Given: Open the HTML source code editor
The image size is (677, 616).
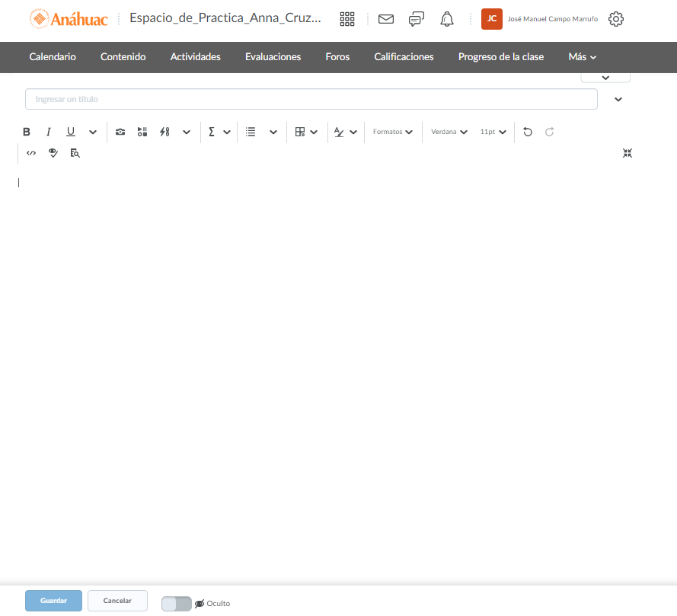Looking at the screenshot, I should [x=31, y=153].
